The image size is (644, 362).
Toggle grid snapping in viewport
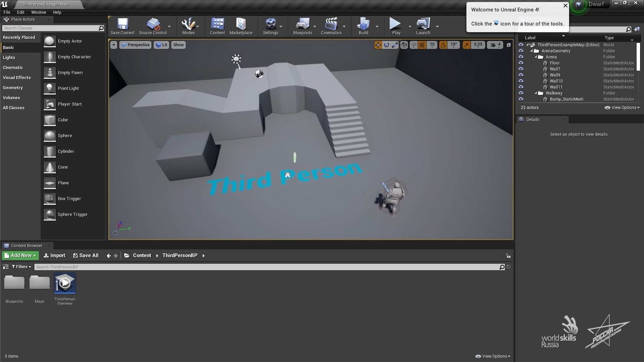(x=422, y=45)
